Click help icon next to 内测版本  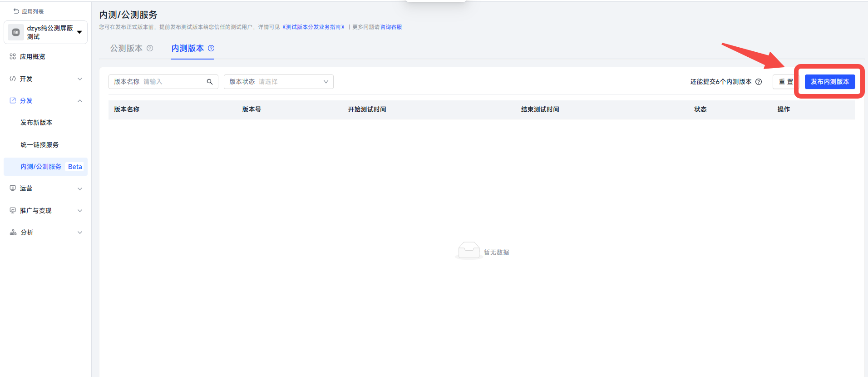211,48
